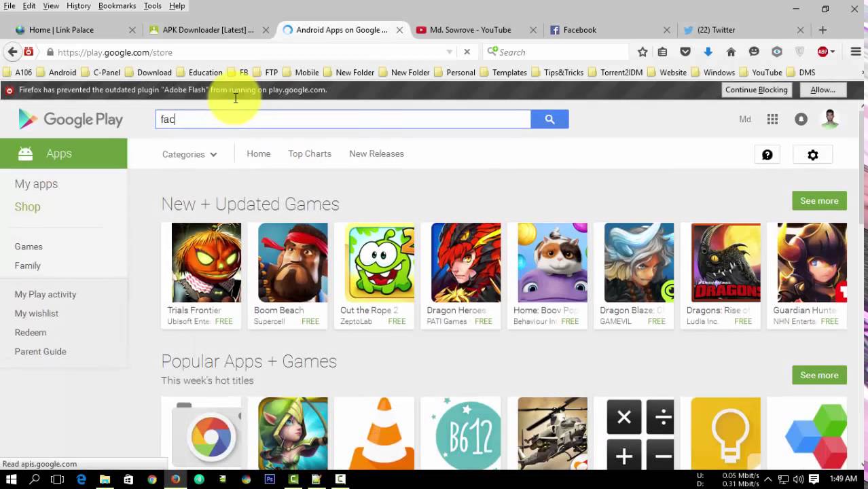868x489 pixels.
Task: Open the Pocket toolbar icon
Action: tap(685, 52)
